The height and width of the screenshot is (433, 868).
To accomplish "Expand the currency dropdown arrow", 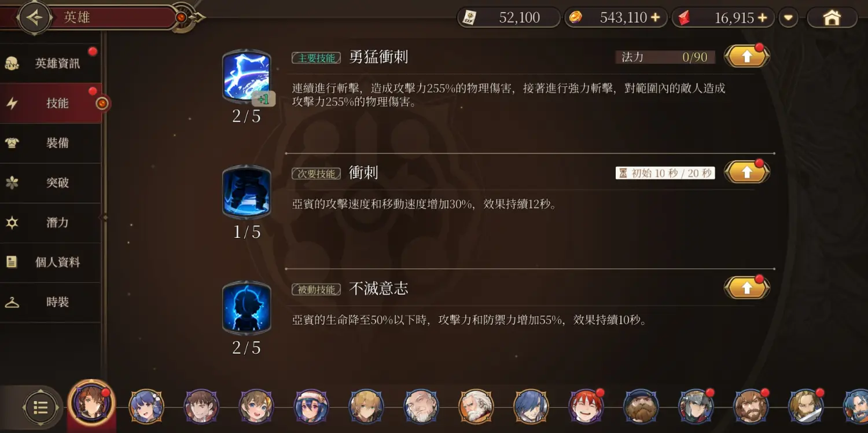I will click(x=788, y=18).
